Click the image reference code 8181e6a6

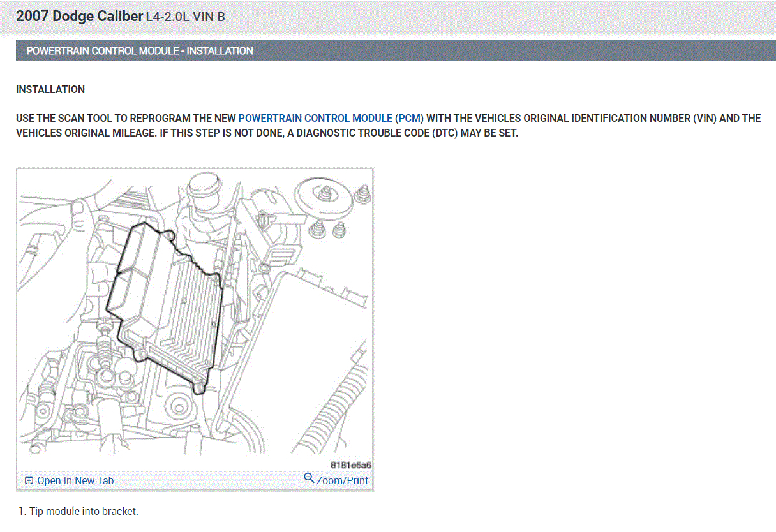(x=351, y=465)
